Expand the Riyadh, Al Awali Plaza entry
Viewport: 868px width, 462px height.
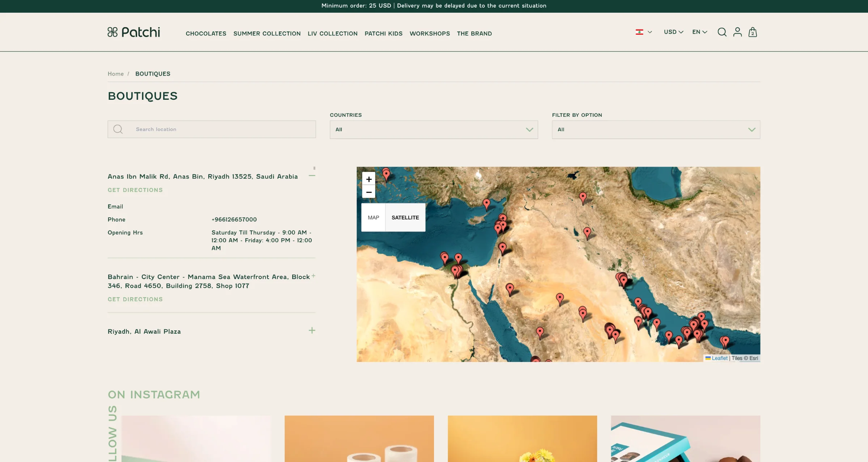(x=312, y=330)
